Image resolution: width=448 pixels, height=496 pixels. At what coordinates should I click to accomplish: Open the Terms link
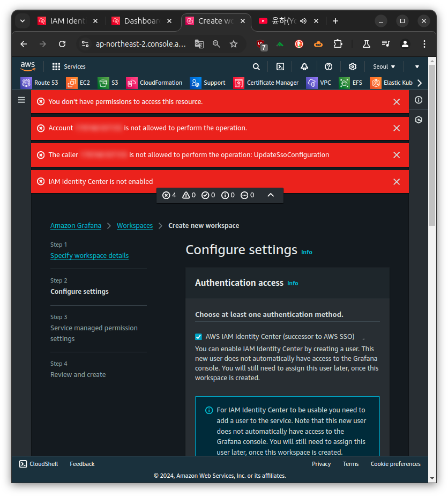pyautogui.click(x=350, y=464)
